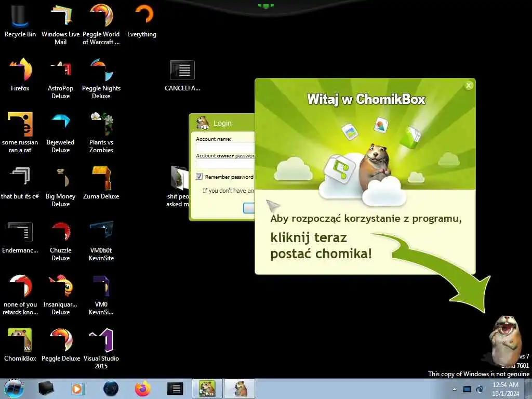Toggle the Remember password checkbox
The height and width of the screenshot is (399, 532).
pos(199,177)
